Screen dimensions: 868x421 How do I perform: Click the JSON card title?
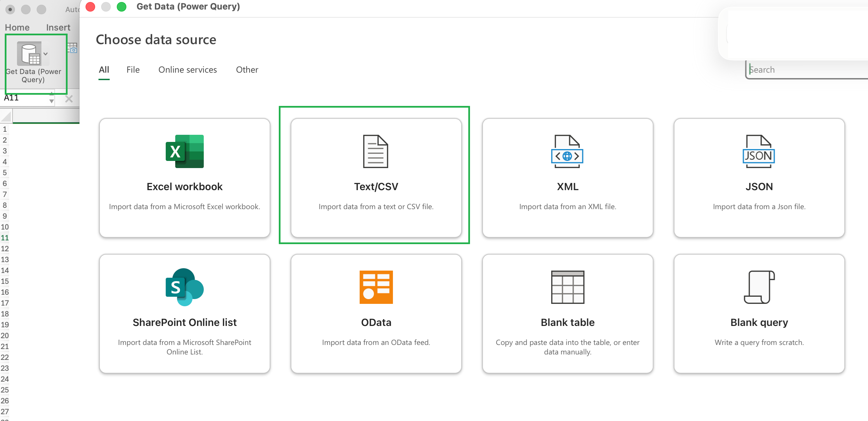pos(759,187)
